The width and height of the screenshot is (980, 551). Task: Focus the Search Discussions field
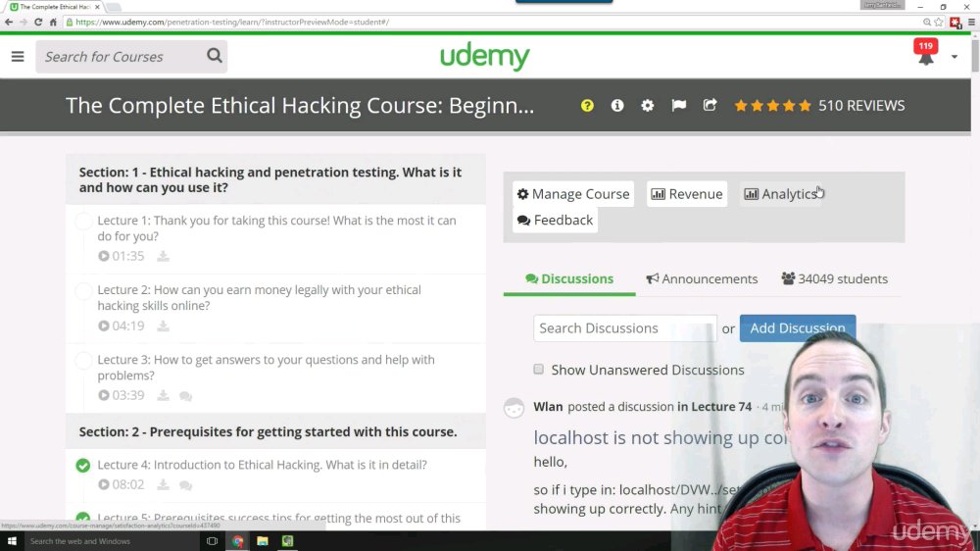tap(625, 328)
